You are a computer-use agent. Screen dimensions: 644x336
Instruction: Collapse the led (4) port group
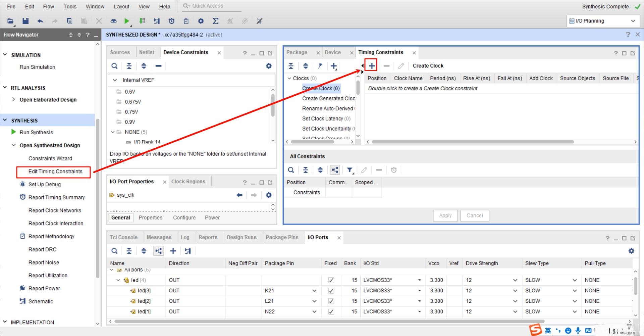118,280
